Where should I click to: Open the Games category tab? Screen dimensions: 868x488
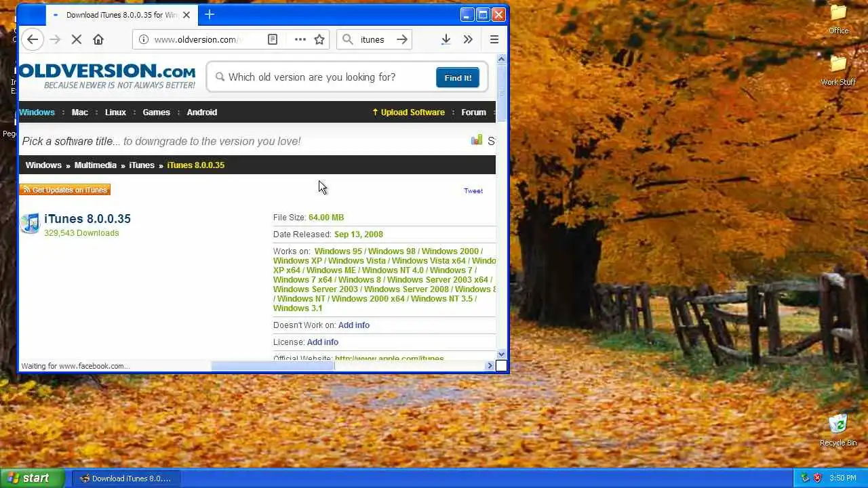pos(156,113)
